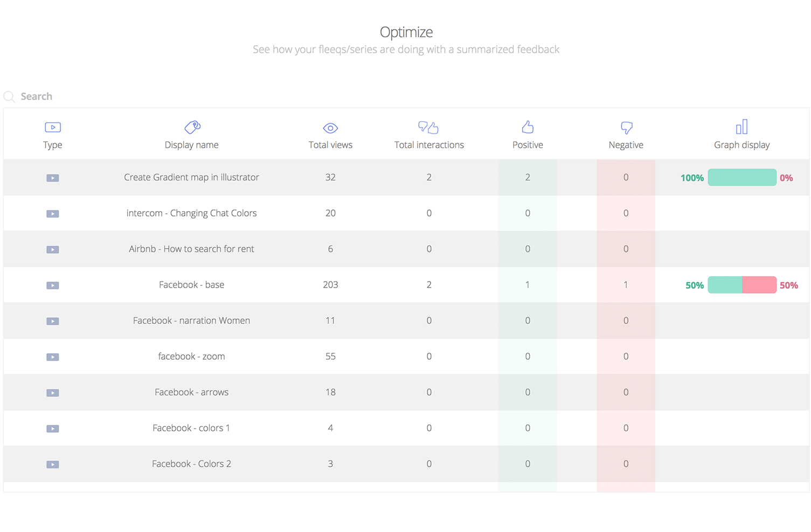The width and height of the screenshot is (811, 532).
Task: Click total views value 20
Action: click(x=330, y=213)
